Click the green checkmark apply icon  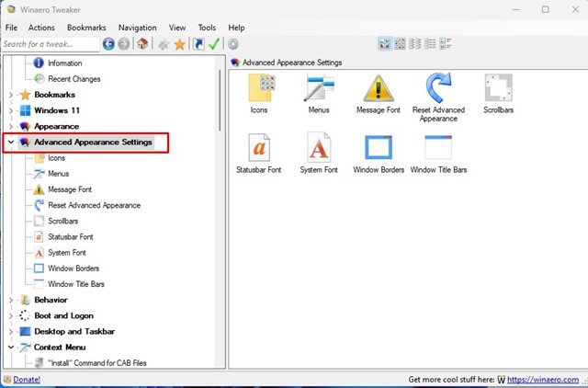[214, 44]
